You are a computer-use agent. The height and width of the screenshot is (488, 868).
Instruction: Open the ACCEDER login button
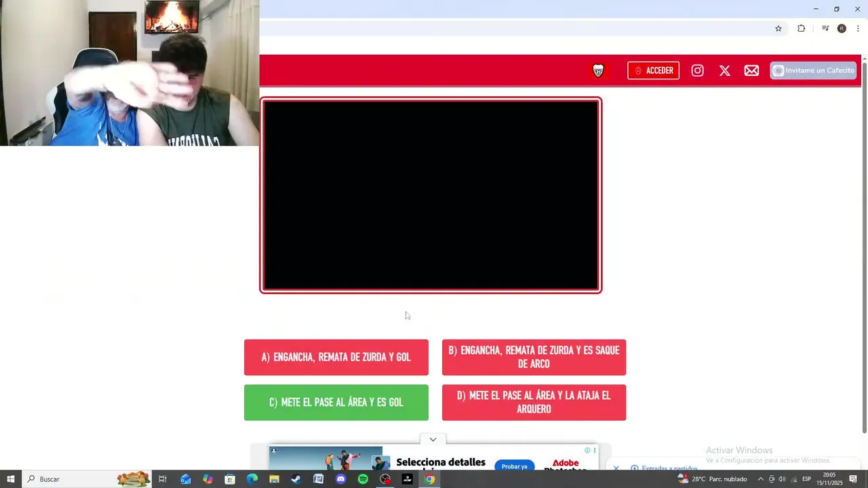point(654,70)
